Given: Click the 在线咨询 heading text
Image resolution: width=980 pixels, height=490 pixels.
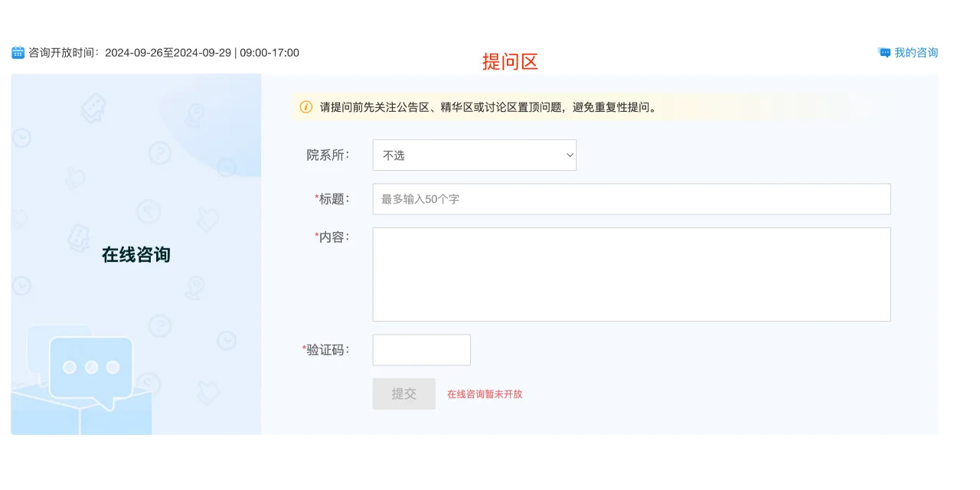Looking at the screenshot, I should coord(136,254).
